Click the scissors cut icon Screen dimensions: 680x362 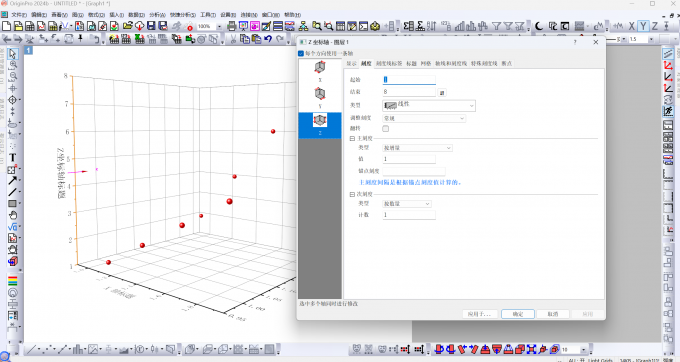click(x=233, y=39)
